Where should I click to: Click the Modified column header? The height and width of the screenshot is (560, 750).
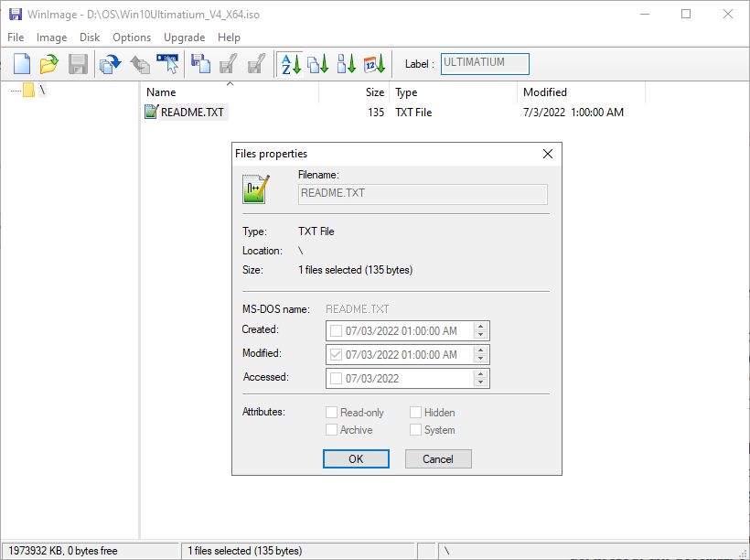tap(581, 92)
